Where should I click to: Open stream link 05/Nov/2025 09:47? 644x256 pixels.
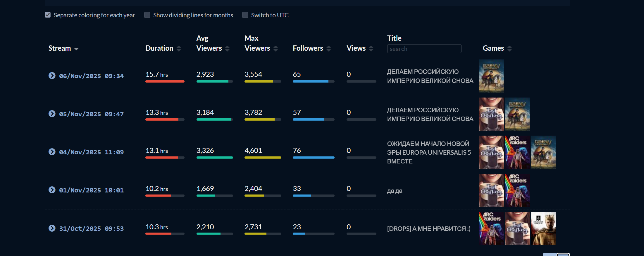91,114
